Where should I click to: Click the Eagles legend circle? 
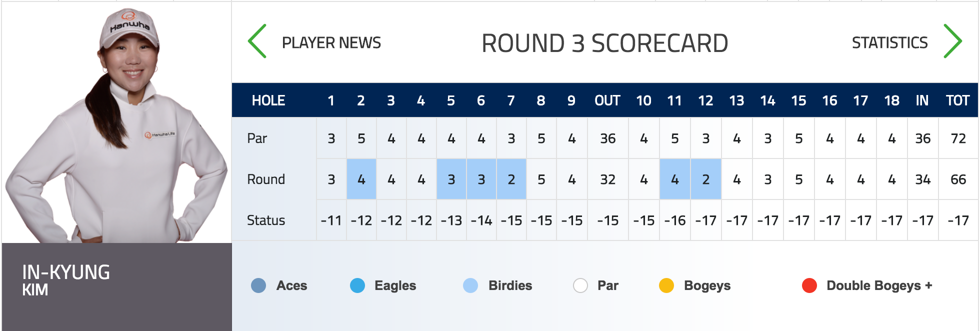[357, 285]
